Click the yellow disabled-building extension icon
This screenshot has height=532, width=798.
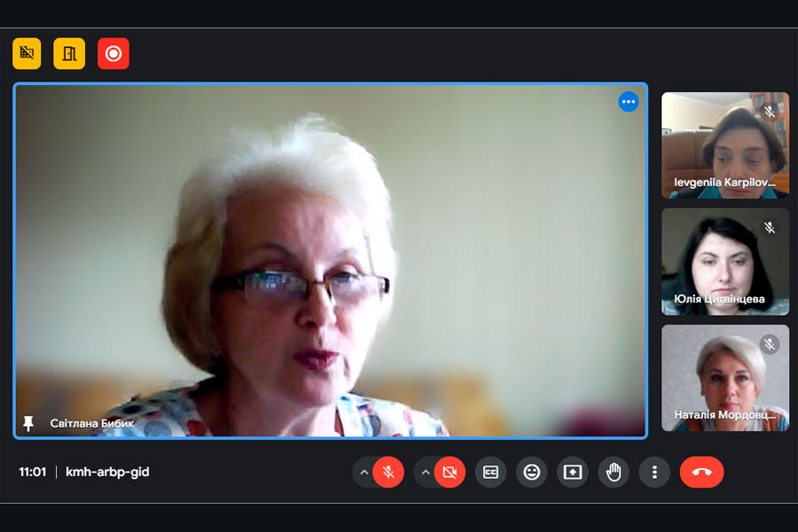tap(27, 53)
